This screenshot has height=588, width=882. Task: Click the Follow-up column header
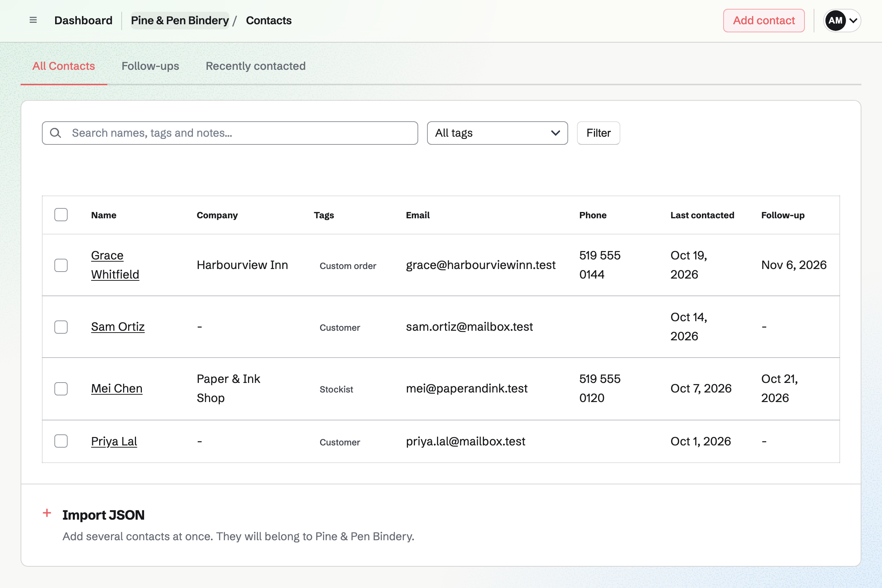click(x=783, y=215)
